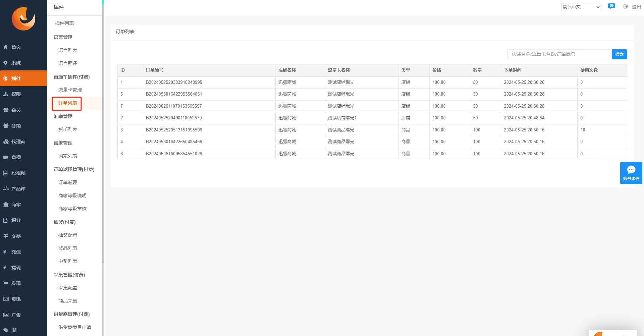Open 商家等级说明 submenu item
644x336 pixels.
72,195
